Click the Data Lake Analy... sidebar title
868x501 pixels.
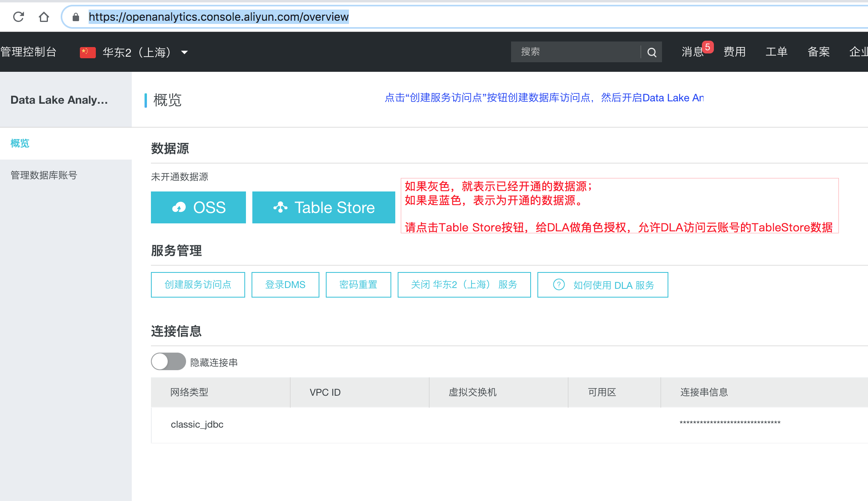(59, 100)
